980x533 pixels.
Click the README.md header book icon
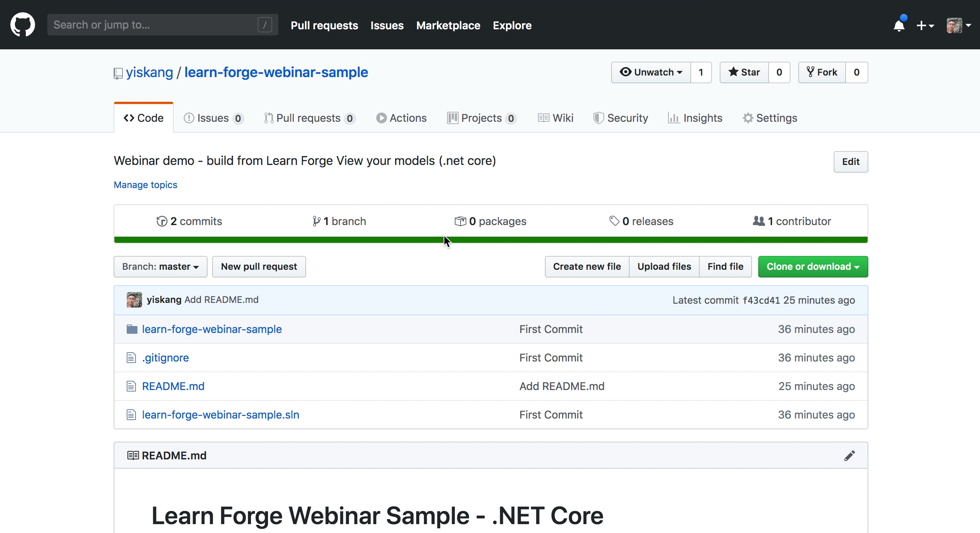point(133,456)
